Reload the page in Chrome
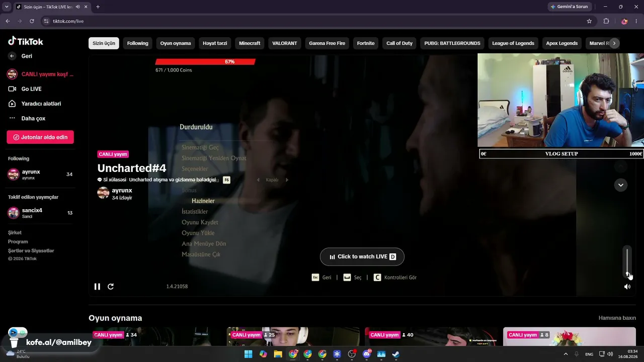Viewport: 644px width, 362px height. tap(32, 21)
